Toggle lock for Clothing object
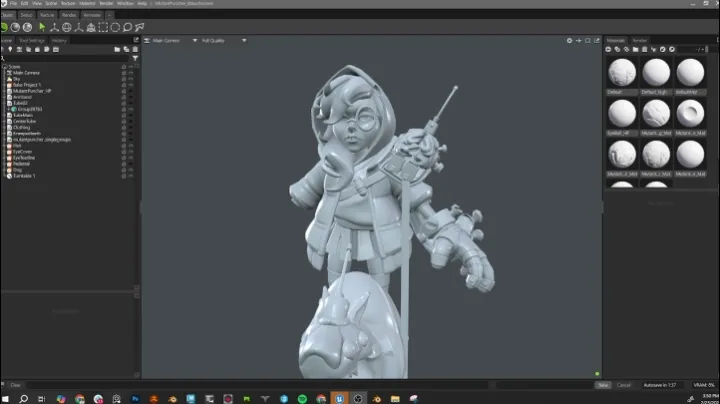 [x=124, y=127]
